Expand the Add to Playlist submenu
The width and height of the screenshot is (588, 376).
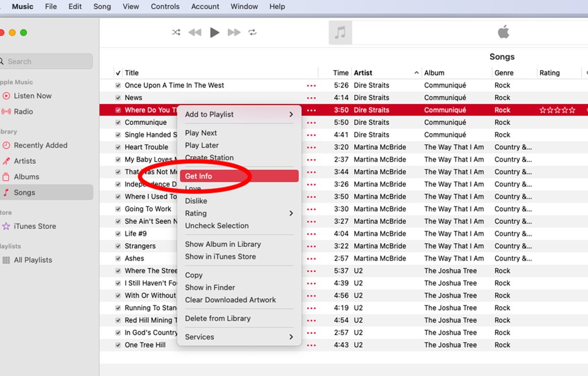click(x=239, y=115)
